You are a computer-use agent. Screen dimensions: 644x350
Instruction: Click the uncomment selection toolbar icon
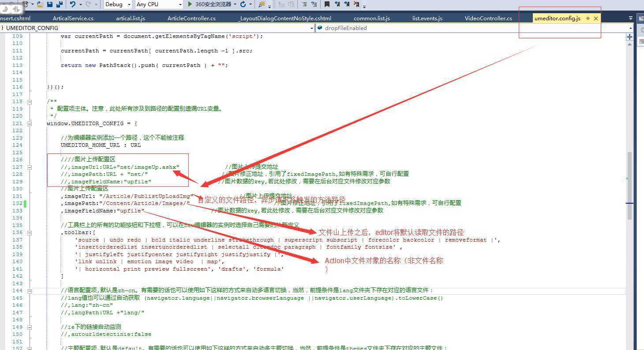coord(314,4)
